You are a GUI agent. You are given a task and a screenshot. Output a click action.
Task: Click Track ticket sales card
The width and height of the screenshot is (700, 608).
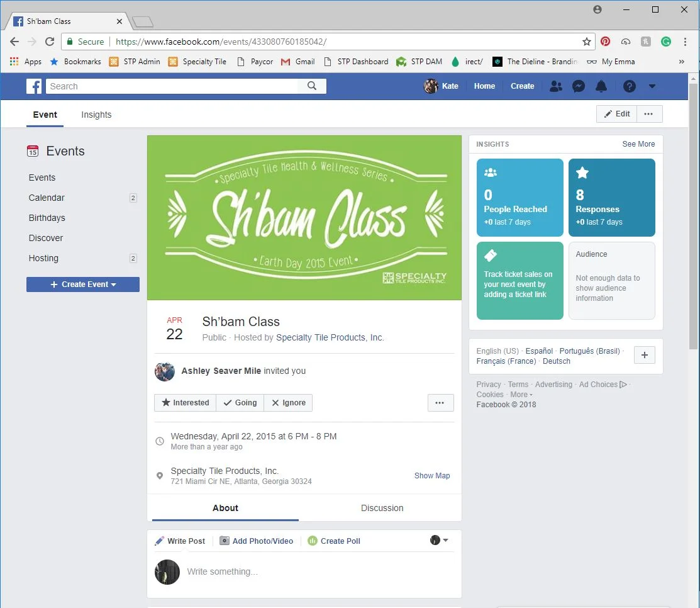click(x=520, y=281)
